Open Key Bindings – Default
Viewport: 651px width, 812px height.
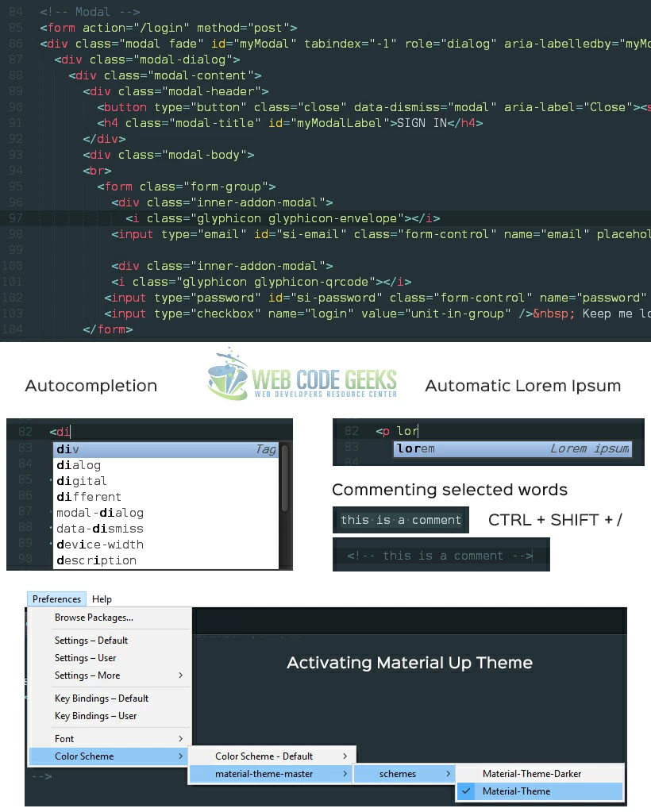[110, 698]
